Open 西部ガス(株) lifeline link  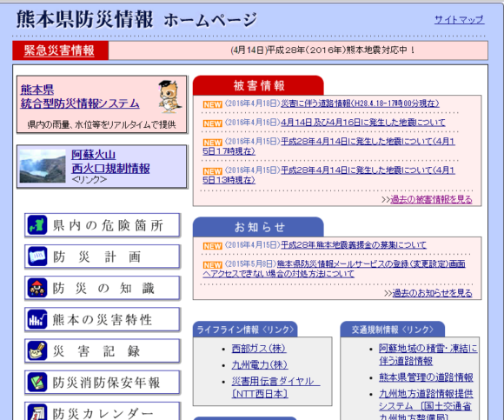[x=259, y=349]
